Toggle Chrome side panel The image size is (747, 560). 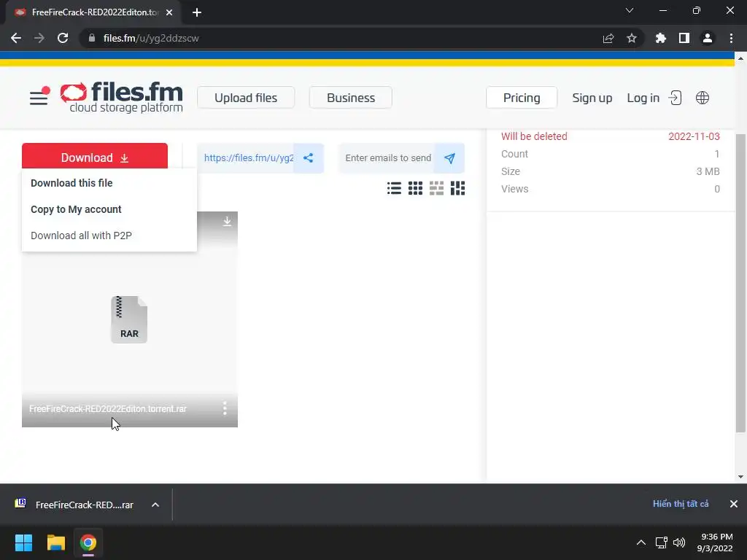684,38
